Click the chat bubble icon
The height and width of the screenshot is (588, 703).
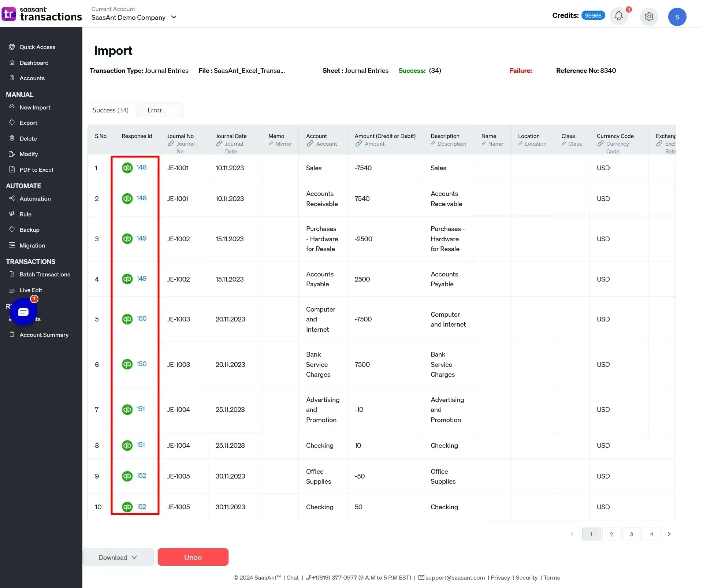23,311
